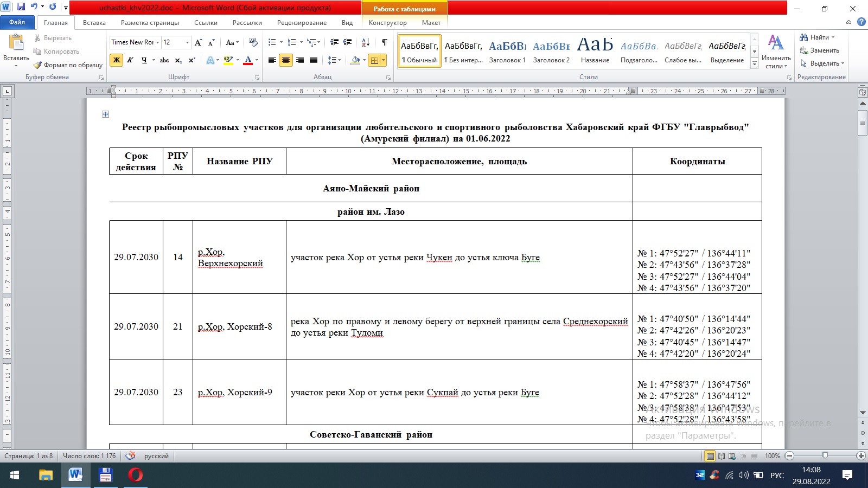Switch to the Вставка ribbon tab
This screenshot has height=488, width=868.
pyautogui.click(x=94, y=23)
